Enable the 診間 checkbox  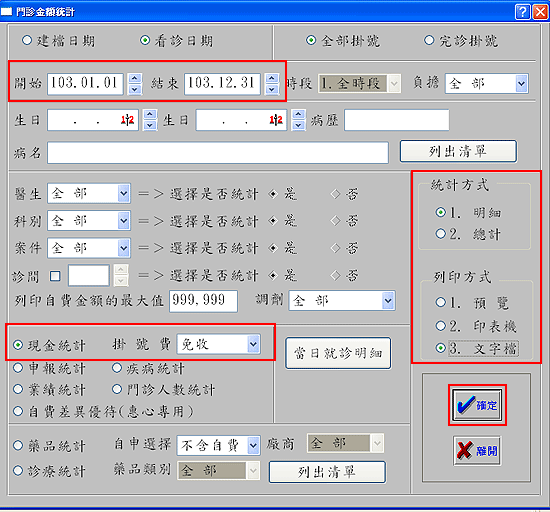pyautogui.click(x=55, y=276)
